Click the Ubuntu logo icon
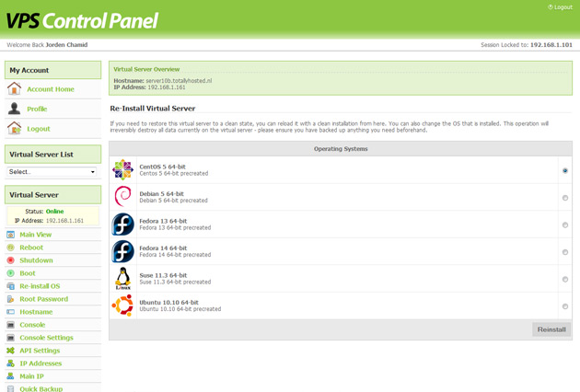The image size is (580, 392). click(122, 306)
